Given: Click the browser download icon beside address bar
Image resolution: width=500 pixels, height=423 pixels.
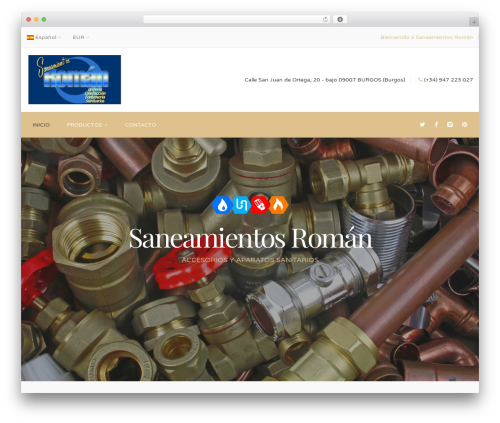Looking at the screenshot, I should [340, 19].
